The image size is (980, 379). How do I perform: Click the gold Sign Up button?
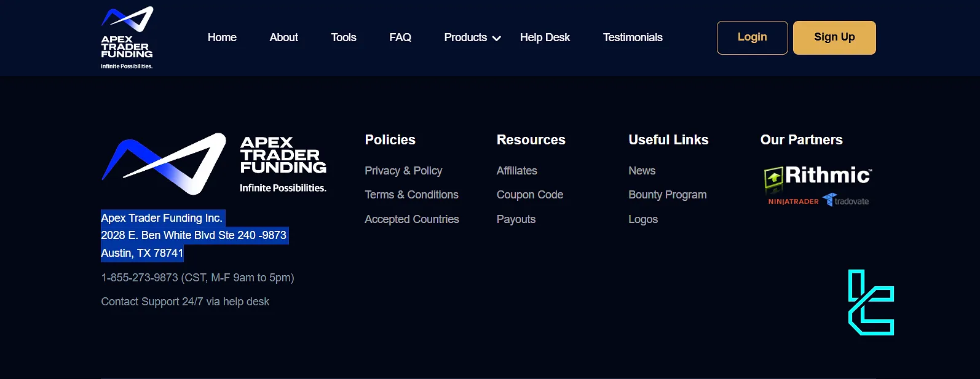pos(834,37)
